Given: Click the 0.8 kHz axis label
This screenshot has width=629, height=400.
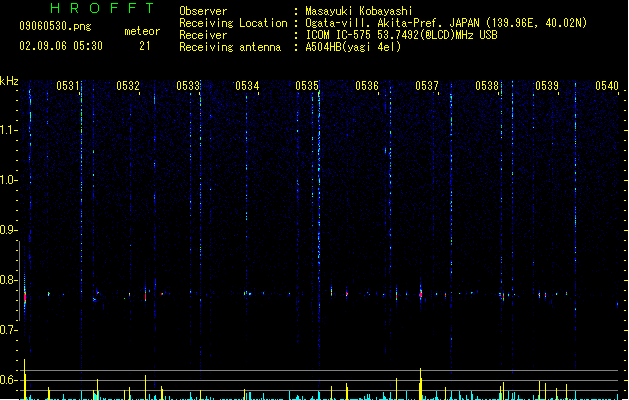Looking at the screenshot, I should pos(9,280).
